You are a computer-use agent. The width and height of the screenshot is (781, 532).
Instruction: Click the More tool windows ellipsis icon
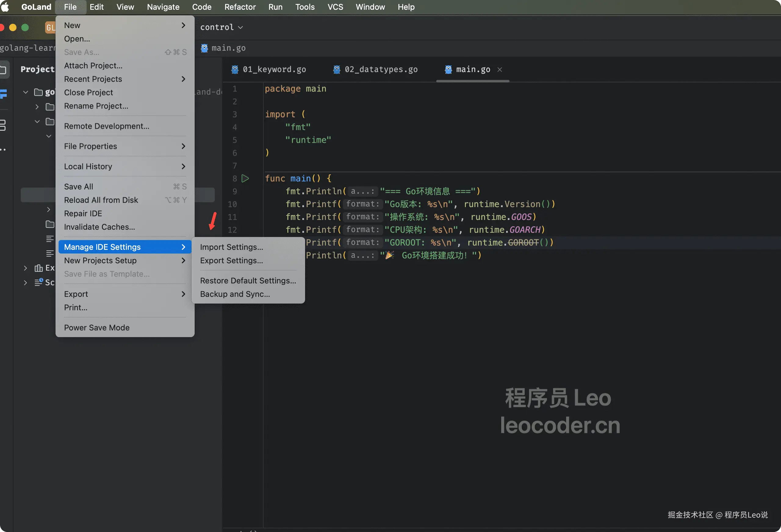(3, 150)
